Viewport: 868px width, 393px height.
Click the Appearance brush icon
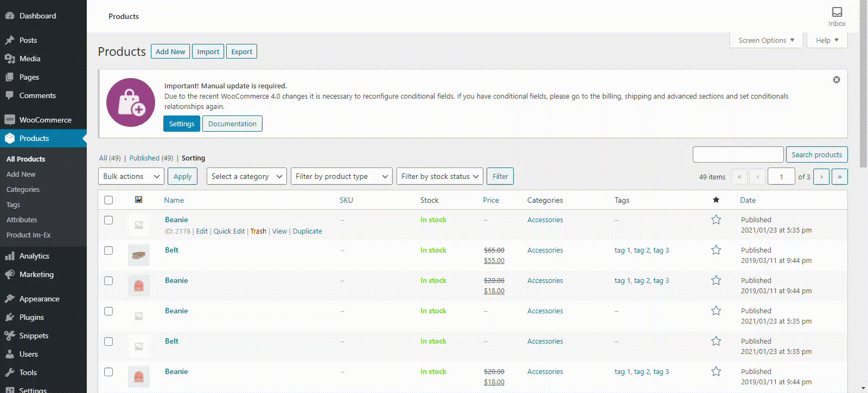tap(10, 299)
